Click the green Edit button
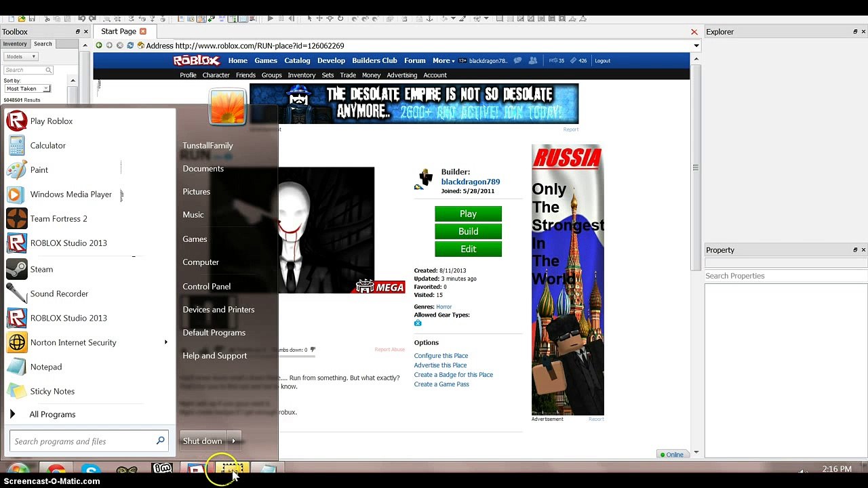 [468, 249]
